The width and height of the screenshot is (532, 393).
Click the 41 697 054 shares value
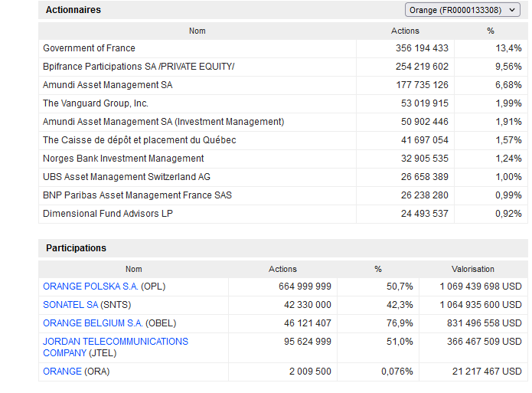(425, 140)
